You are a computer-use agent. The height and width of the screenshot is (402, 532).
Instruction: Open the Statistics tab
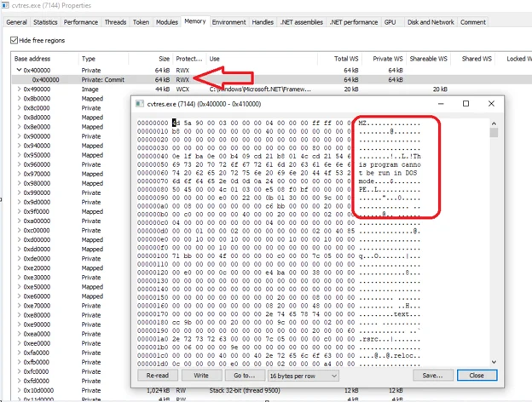tap(45, 22)
